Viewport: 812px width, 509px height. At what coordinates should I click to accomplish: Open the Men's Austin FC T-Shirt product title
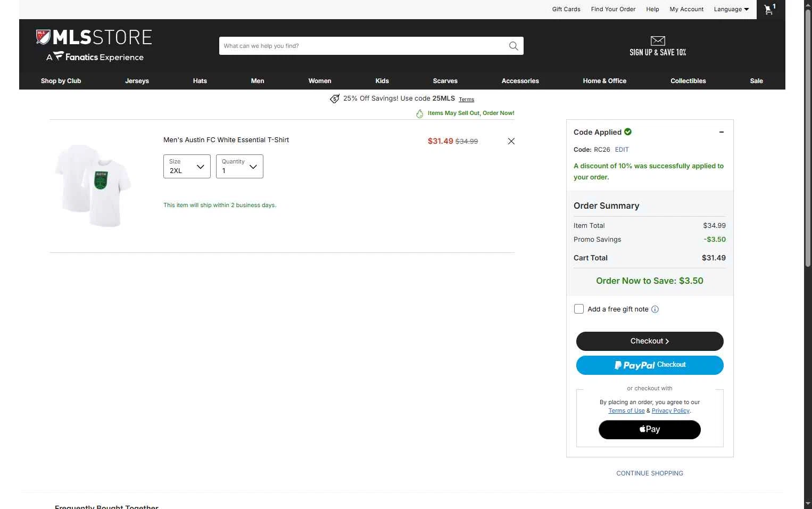tap(226, 140)
